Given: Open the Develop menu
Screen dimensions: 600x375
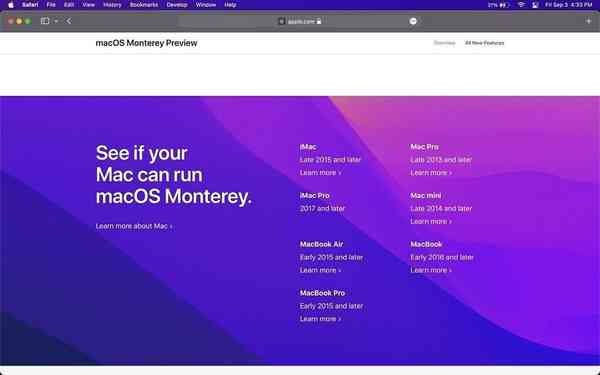Looking at the screenshot, I should [x=177, y=5].
